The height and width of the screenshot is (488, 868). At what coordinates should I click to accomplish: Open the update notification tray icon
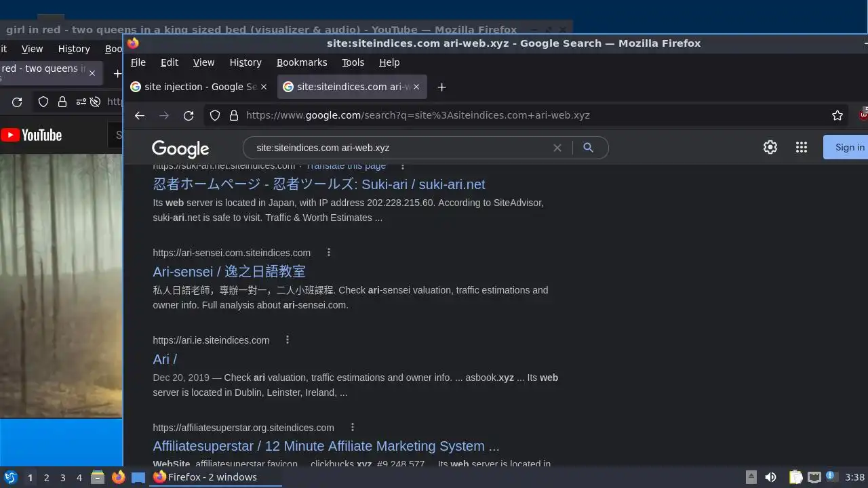point(832,477)
